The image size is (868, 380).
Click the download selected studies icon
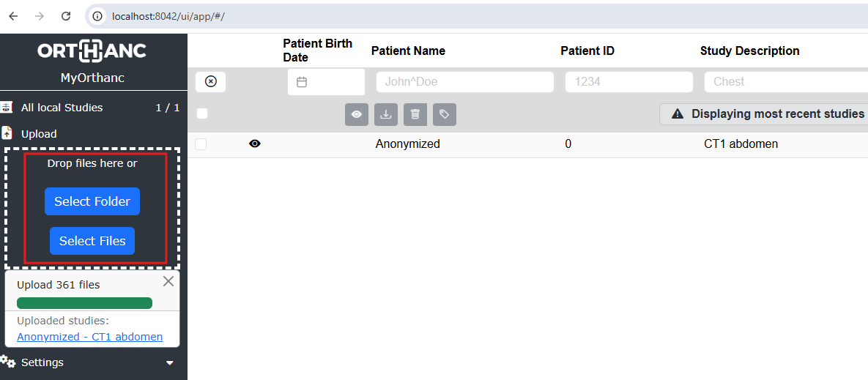386,114
